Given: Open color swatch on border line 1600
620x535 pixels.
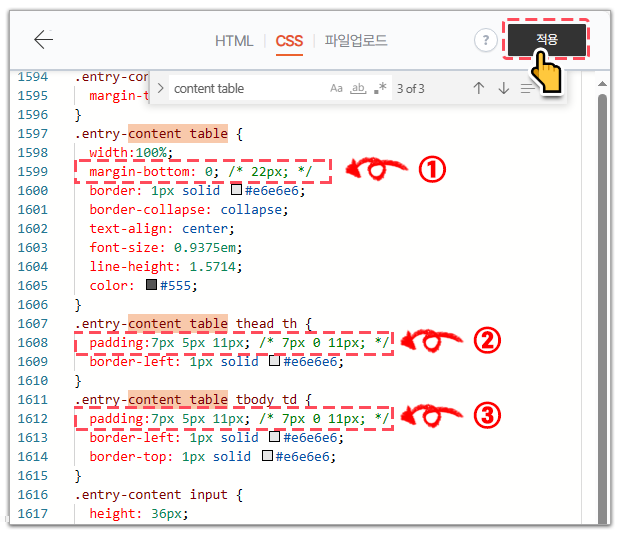Looking at the screenshot, I should [x=236, y=190].
